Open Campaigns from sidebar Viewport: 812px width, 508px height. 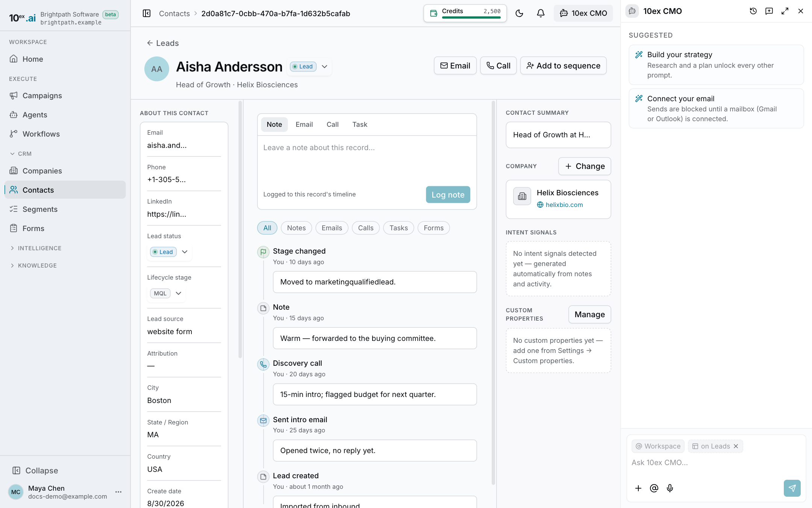coord(65,96)
